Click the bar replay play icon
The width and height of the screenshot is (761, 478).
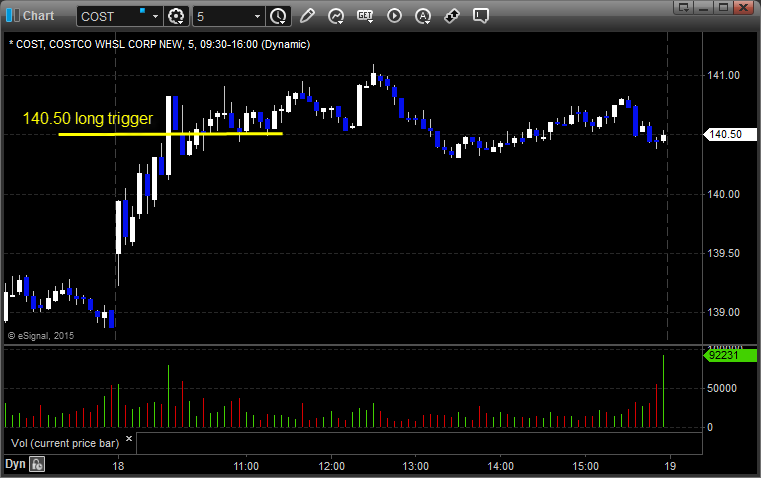click(x=394, y=16)
